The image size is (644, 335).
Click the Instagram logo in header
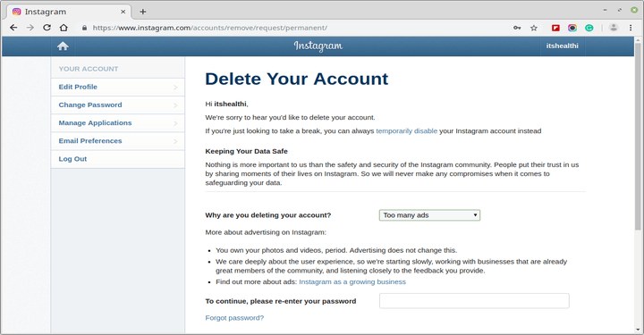coord(318,46)
